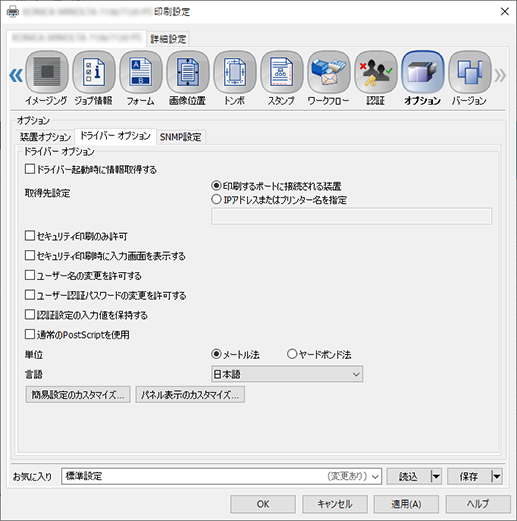This screenshot has width=517, height=521.
Task: Click the キャンセル button
Action: (335, 504)
